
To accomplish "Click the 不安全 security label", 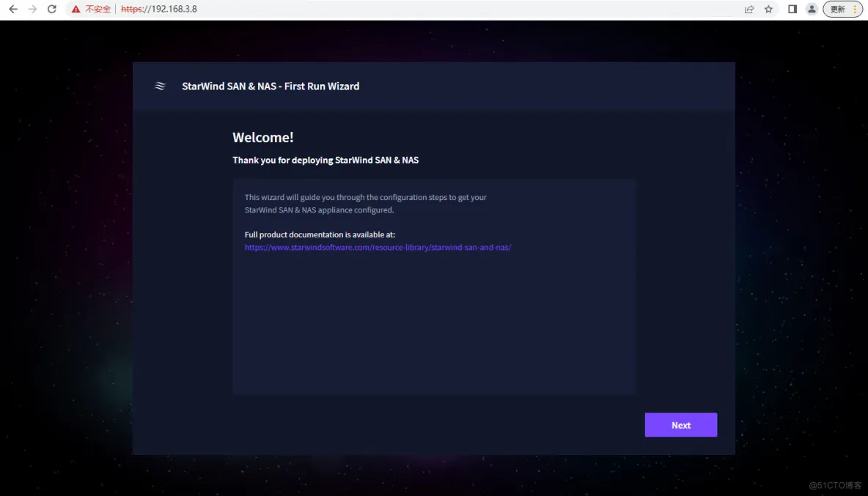I will (98, 9).
